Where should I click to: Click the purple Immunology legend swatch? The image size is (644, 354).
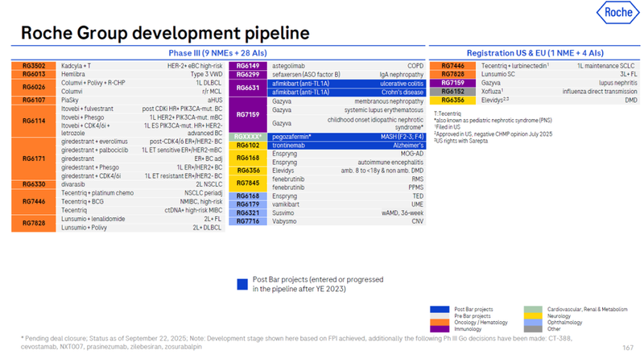[x=440, y=328]
